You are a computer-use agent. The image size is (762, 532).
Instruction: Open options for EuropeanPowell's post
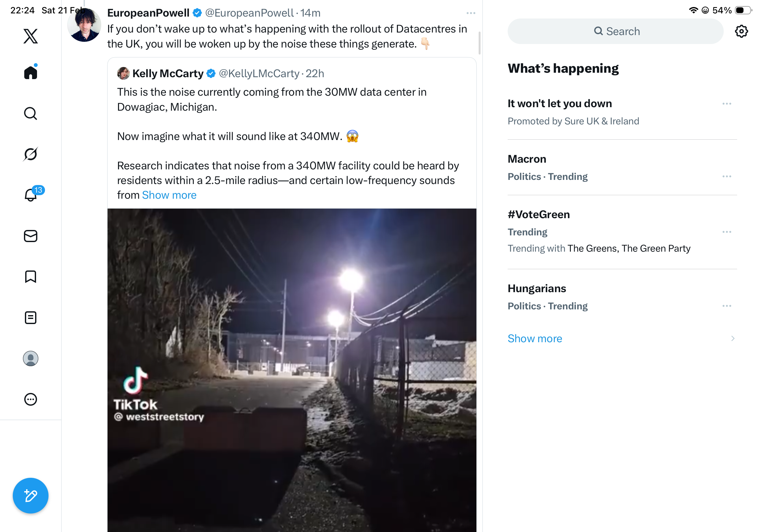coord(471,13)
